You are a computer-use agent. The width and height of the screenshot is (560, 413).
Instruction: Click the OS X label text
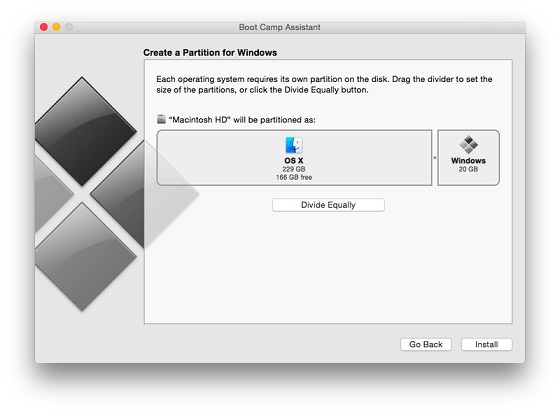click(294, 160)
